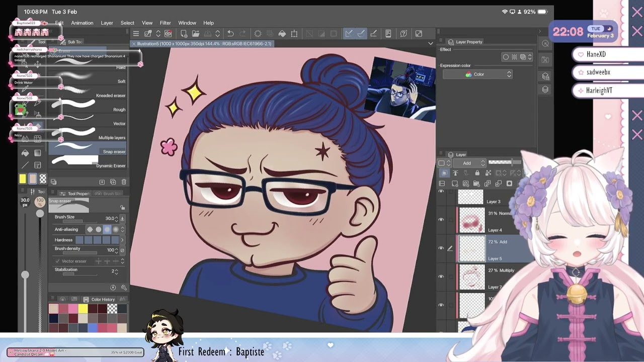Image resolution: width=644 pixels, height=362 pixels.
Task: Hide Layer 7 using eye icon
Action: coord(441,277)
